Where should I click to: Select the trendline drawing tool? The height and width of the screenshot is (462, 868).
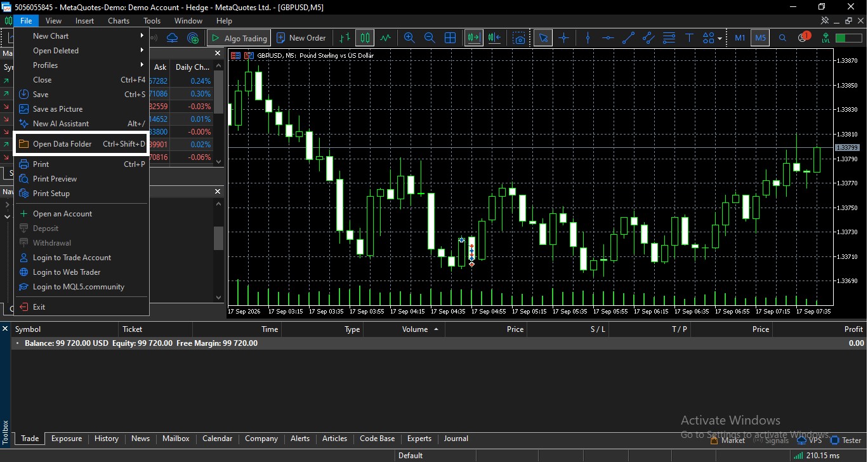click(x=628, y=38)
